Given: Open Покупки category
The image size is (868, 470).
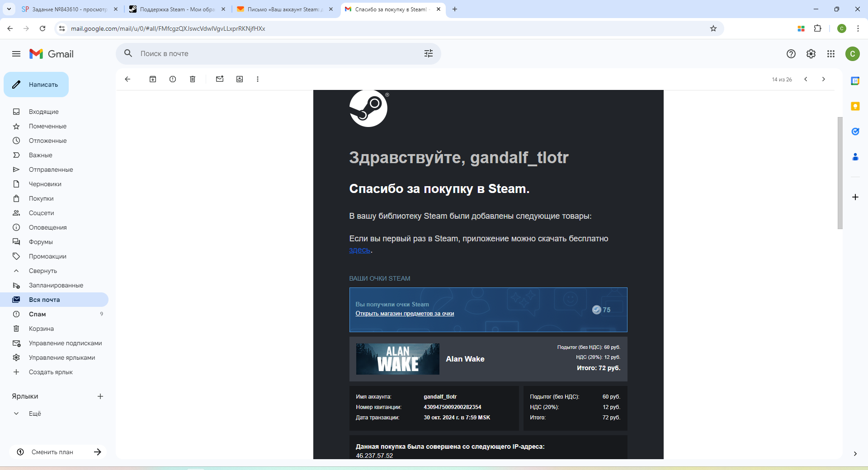Looking at the screenshot, I should coord(54,198).
